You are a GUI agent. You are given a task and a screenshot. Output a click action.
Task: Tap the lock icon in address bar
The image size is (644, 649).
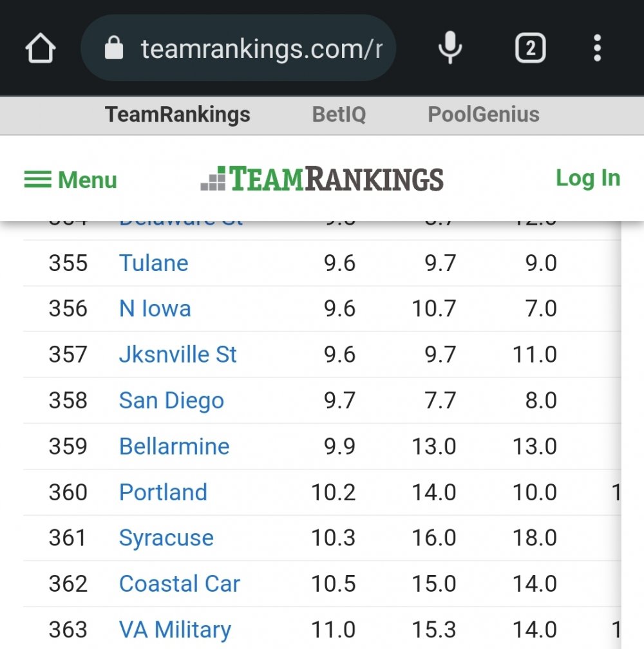click(114, 48)
